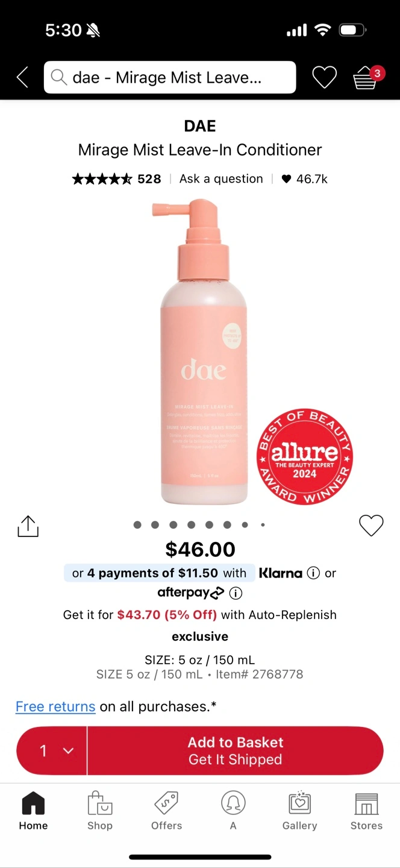Viewport: 400px width, 868px height.
Task: Tap the share icon below product image
Action: coord(28,526)
